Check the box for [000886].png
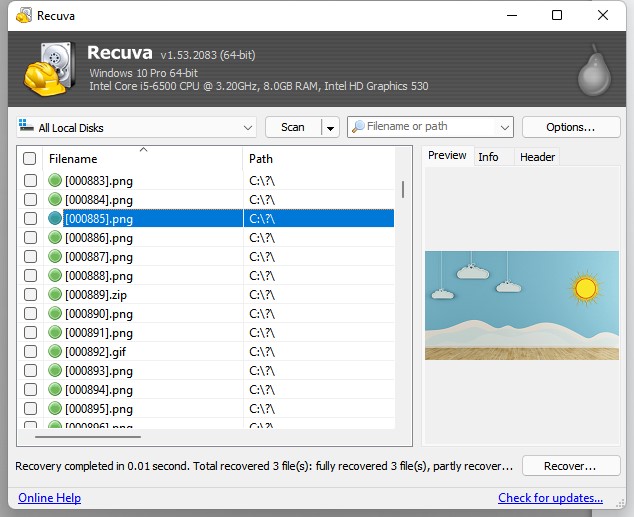 30,237
